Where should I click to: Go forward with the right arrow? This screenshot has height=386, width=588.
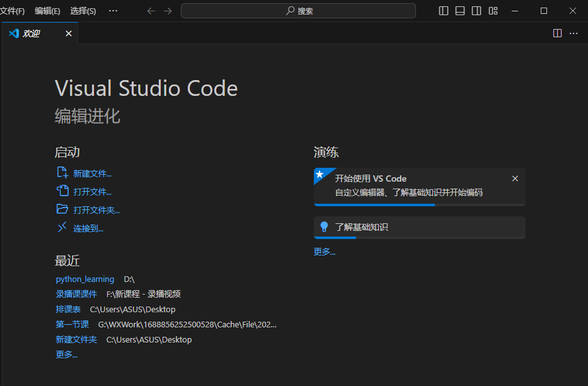click(168, 11)
